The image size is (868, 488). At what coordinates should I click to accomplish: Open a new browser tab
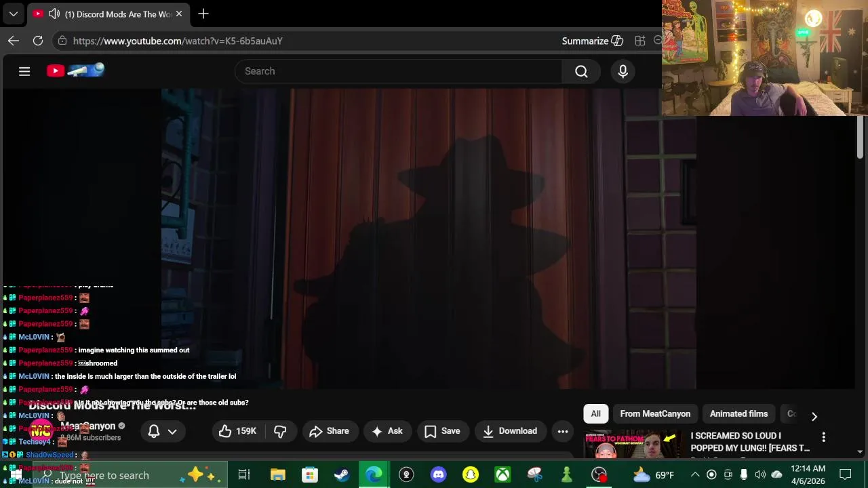click(203, 14)
